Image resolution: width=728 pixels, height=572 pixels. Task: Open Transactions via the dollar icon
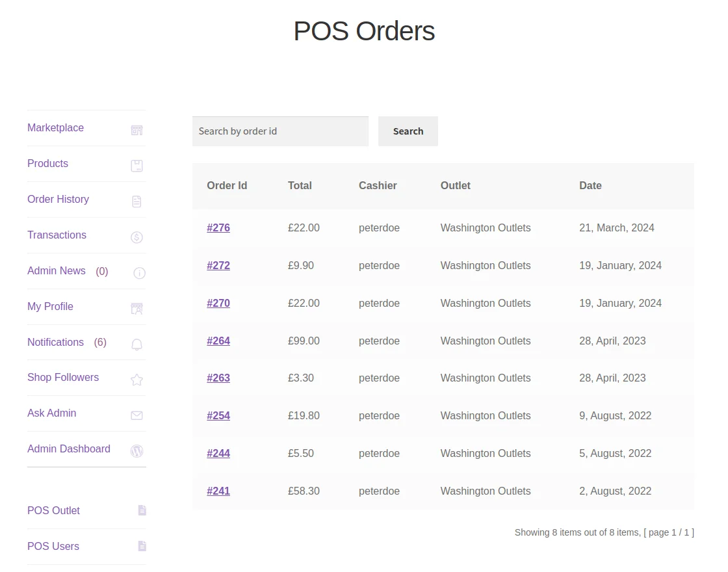pos(136,237)
